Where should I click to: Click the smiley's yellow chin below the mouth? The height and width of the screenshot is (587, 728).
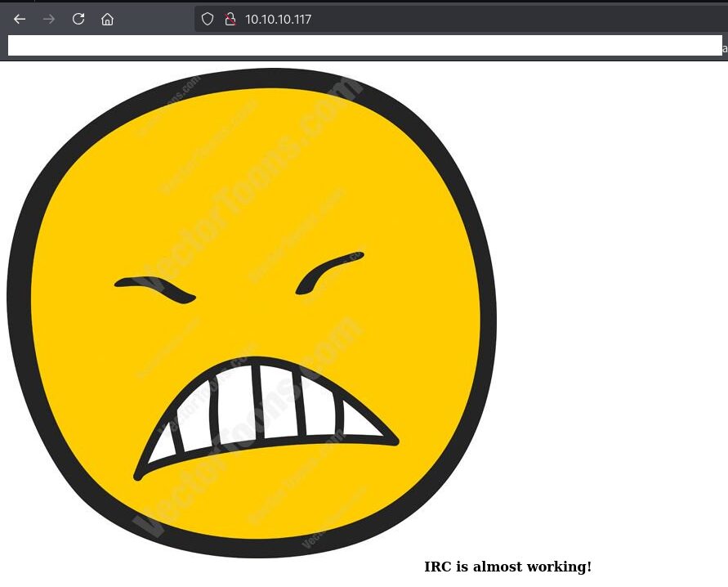[x=261, y=491]
